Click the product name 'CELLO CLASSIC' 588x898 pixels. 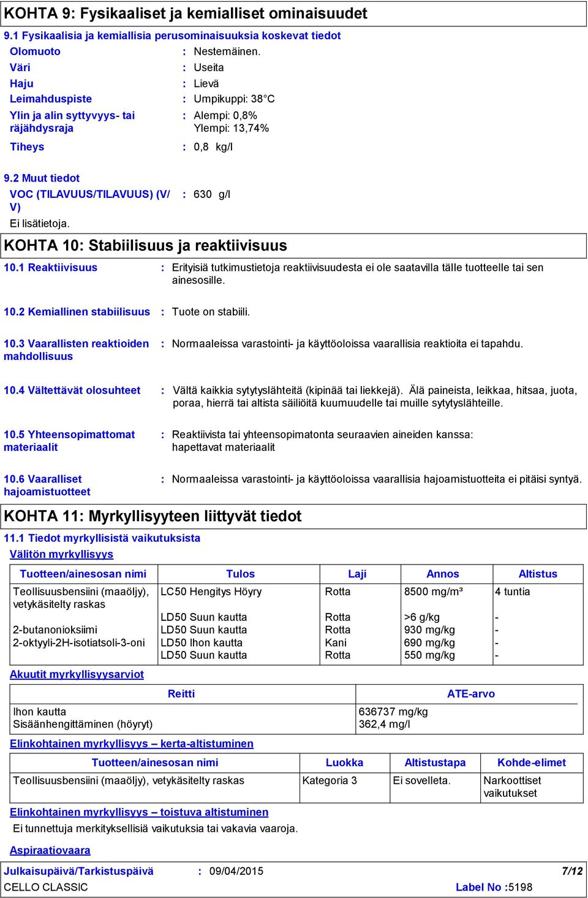click(46, 887)
